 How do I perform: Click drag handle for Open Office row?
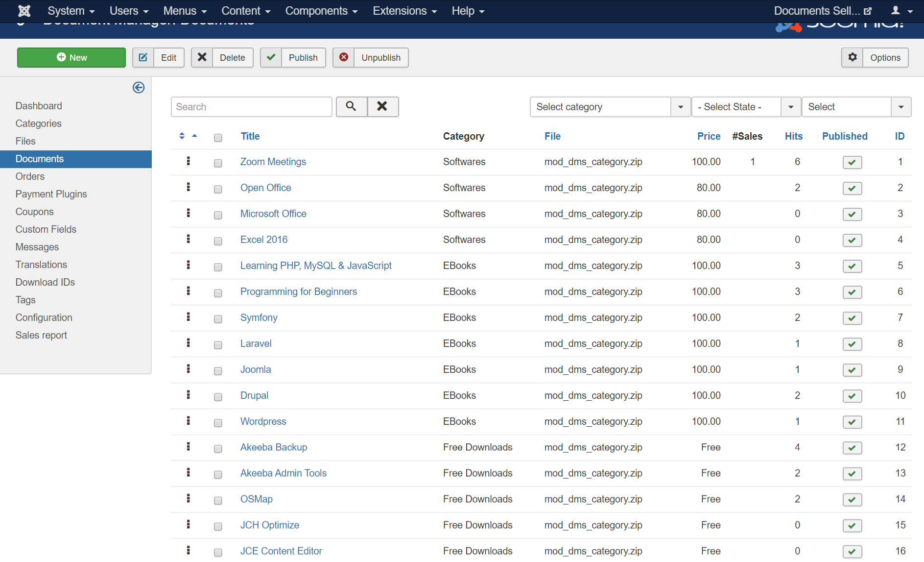[x=188, y=187]
